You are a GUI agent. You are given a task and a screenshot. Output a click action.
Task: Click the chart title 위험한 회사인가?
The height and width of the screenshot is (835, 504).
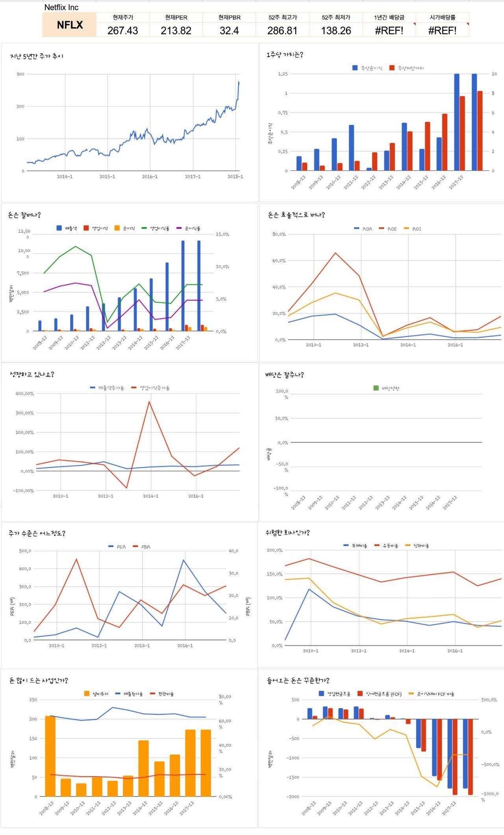[287, 533]
